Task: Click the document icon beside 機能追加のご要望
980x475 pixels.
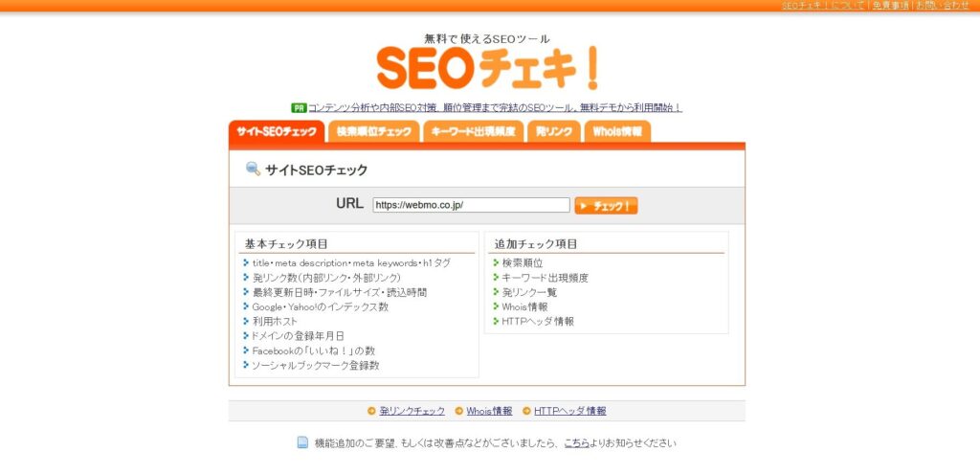Action: [x=302, y=443]
